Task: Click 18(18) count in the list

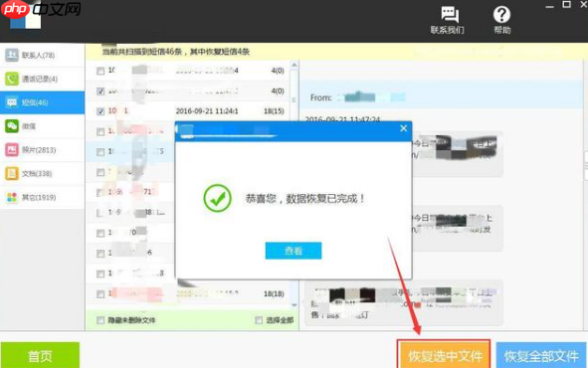Action: coord(274,293)
